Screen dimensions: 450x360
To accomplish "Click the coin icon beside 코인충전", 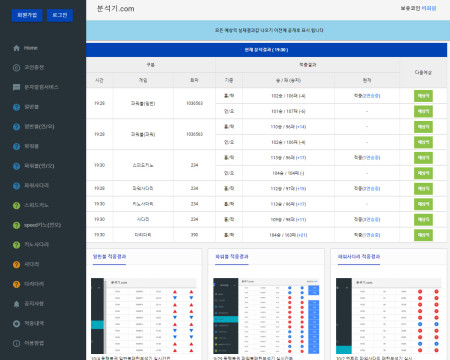I will coord(16,68).
